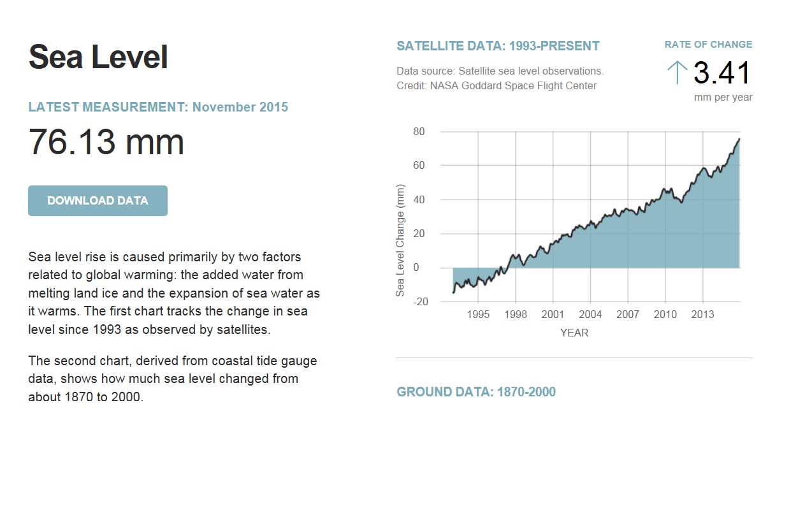This screenshot has width=812, height=527.
Task: Click the 2004 tick on the year axis
Action: point(590,315)
